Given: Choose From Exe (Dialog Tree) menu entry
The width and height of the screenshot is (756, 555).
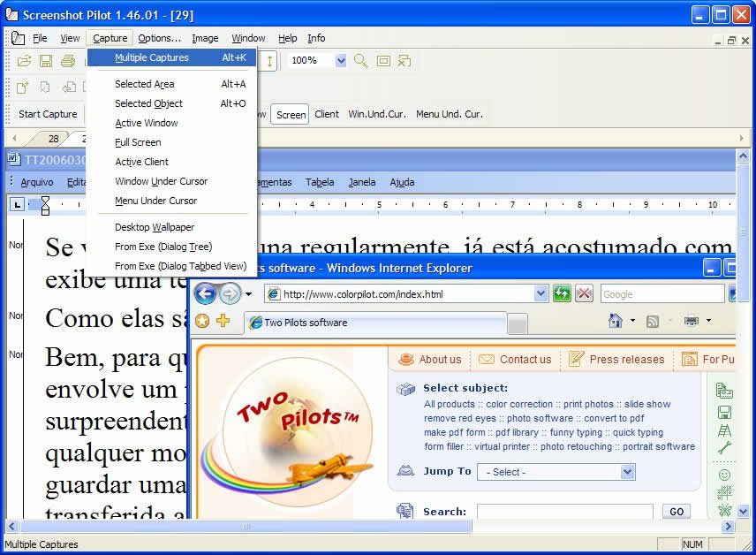Looking at the screenshot, I should [x=172, y=247].
